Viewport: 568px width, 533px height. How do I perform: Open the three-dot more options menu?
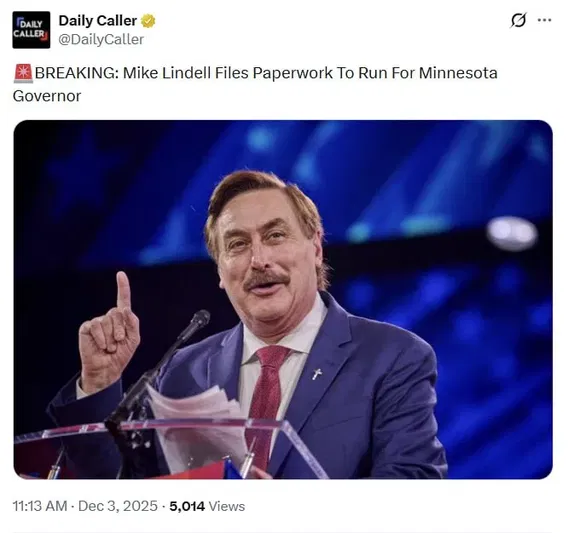coord(544,20)
